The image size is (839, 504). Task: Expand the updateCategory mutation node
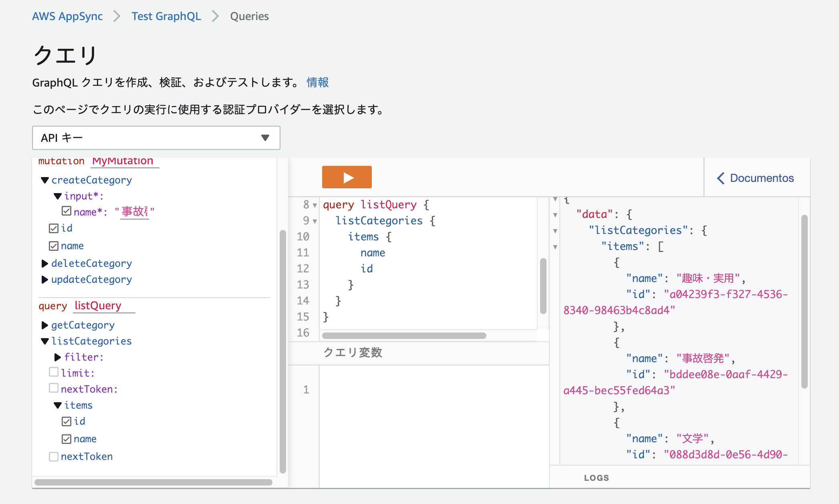point(45,280)
